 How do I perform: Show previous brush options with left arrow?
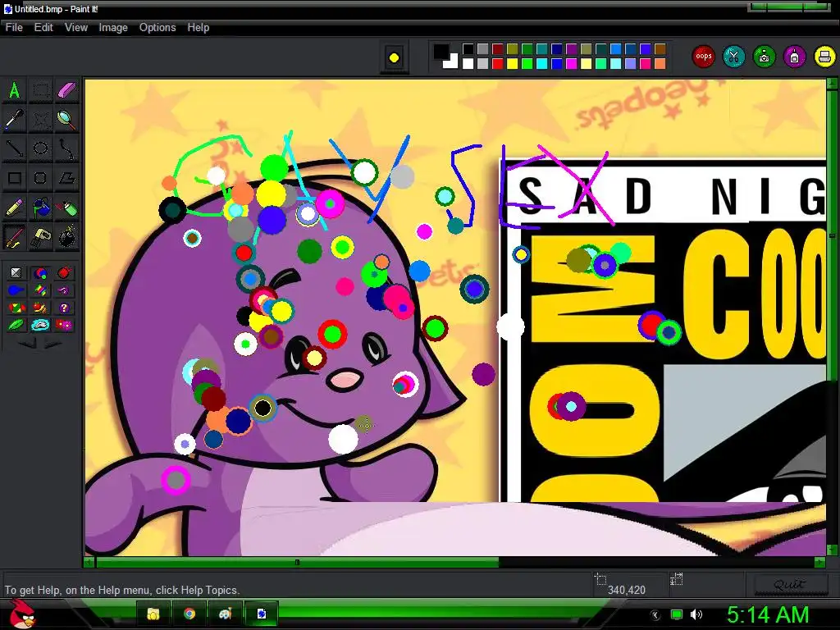tap(27, 344)
